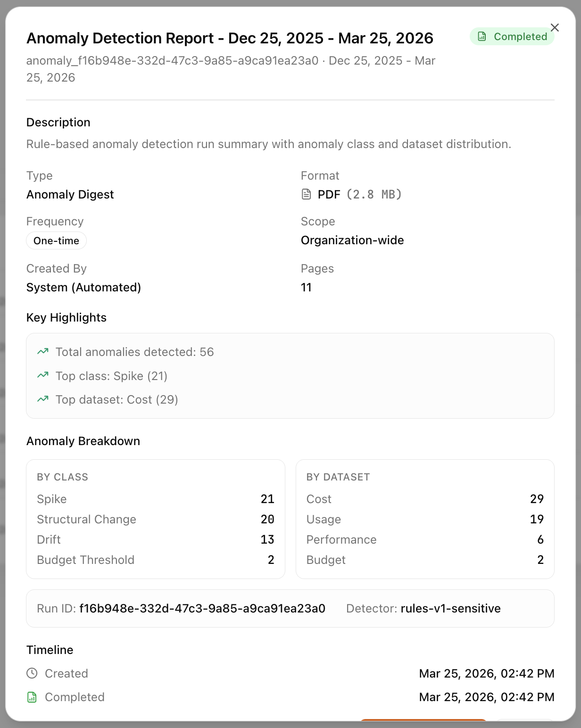
Task: Click the document icon before the PDF label
Action: click(306, 194)
